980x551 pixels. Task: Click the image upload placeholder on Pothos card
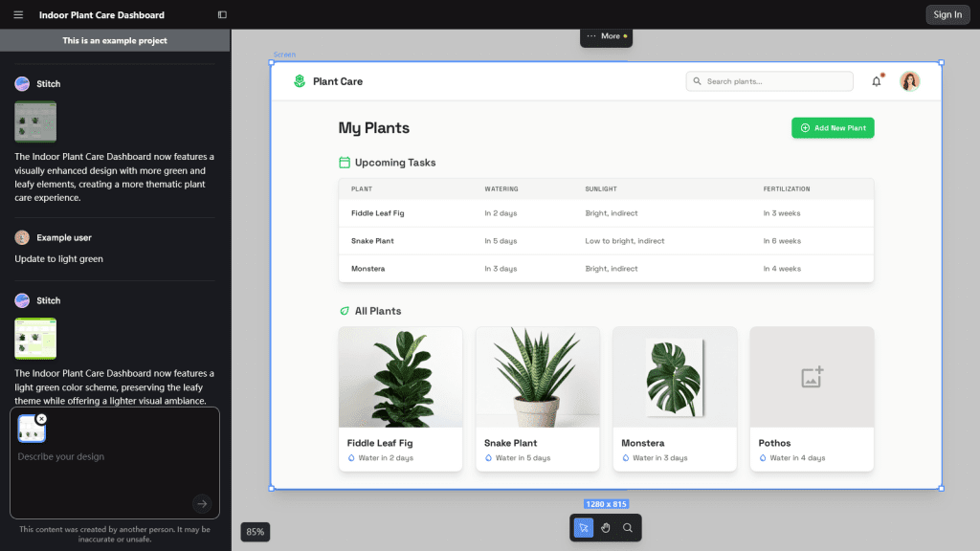(812, 377)
